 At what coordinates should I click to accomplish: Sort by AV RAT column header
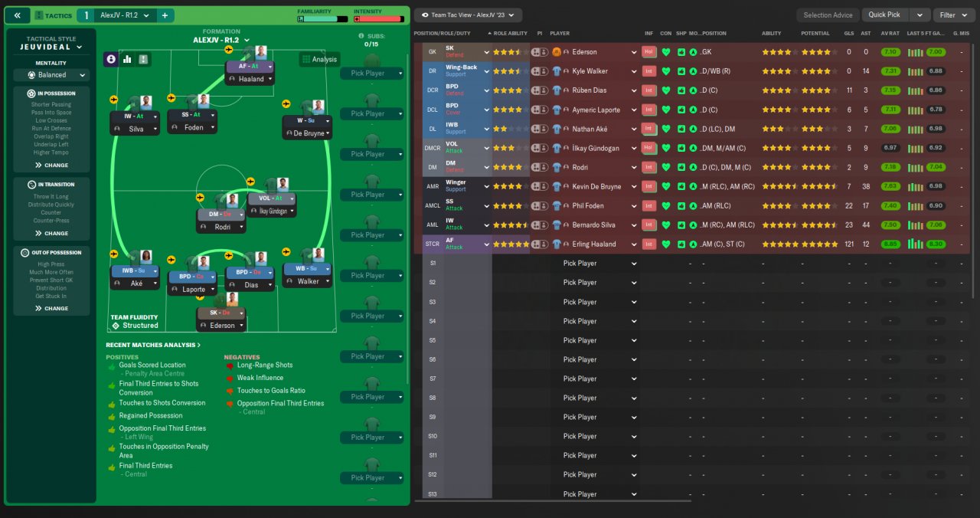pos(890,34)
